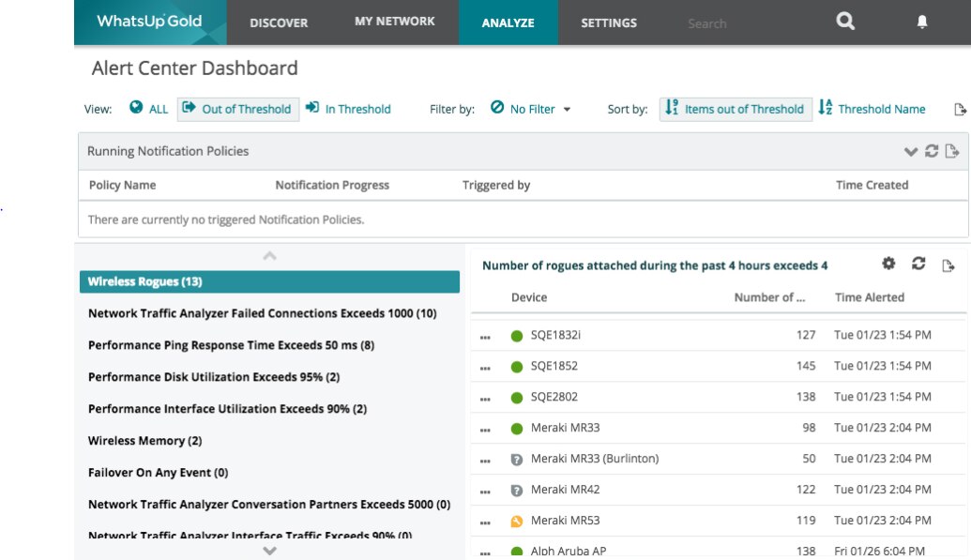Select Performance Disk Utilization Exceeds 95%

tap(214, 377)
